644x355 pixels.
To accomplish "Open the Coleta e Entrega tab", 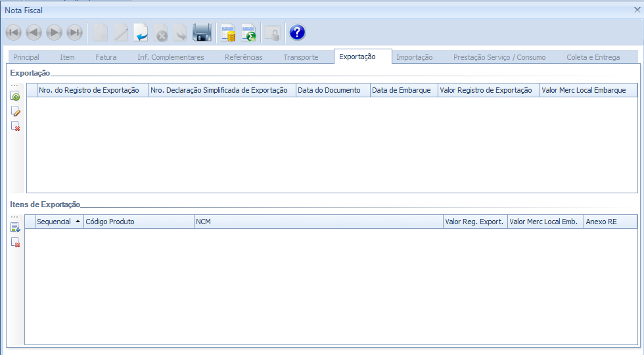I will coord(593,57).
